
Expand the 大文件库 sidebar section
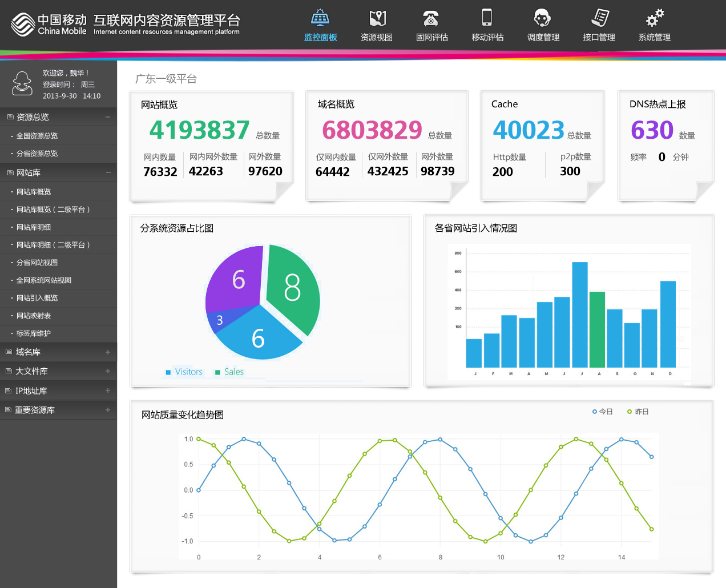point(108,372)
